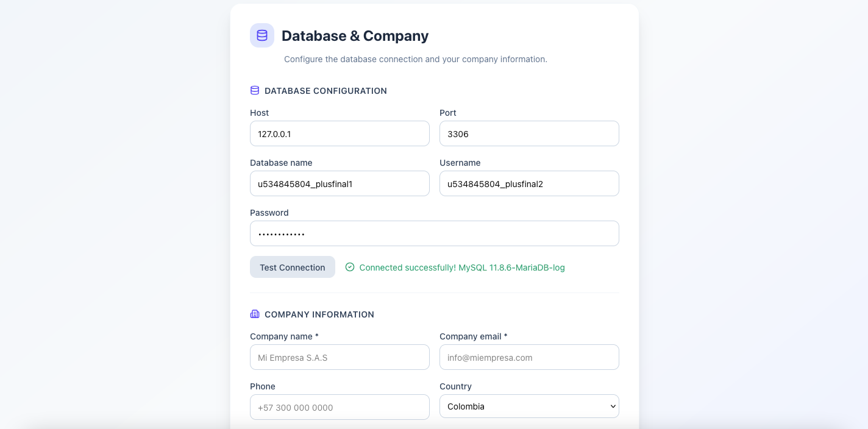Click the 'Database name' label

[x=281, y=163]
